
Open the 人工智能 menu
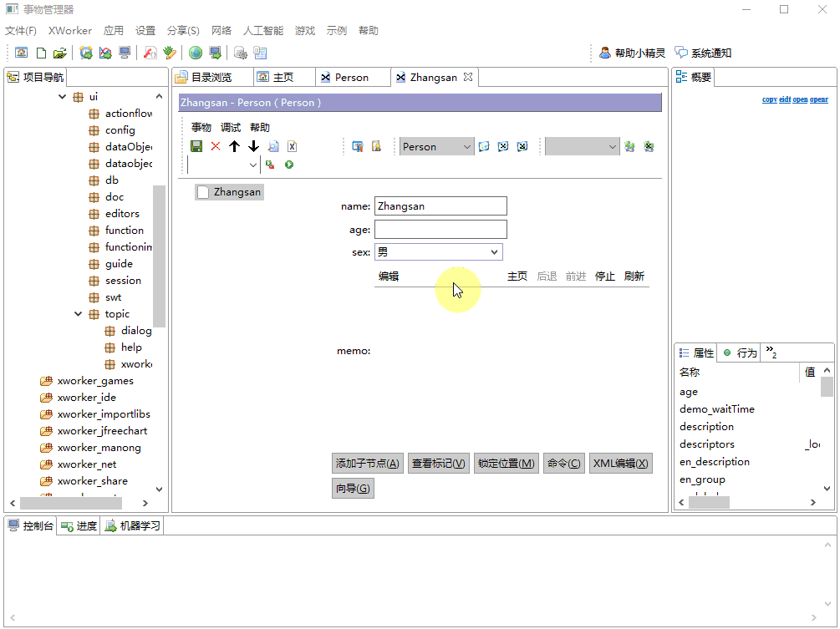coord(263,31)
